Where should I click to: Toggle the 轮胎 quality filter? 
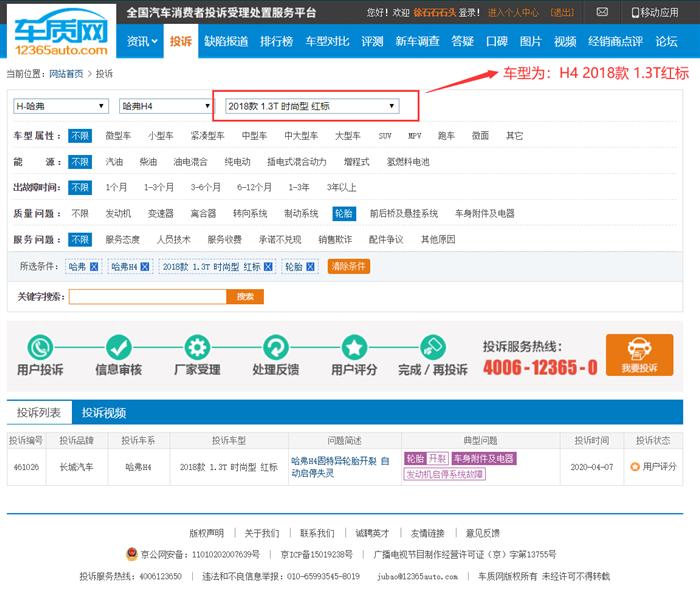(344, 214)
